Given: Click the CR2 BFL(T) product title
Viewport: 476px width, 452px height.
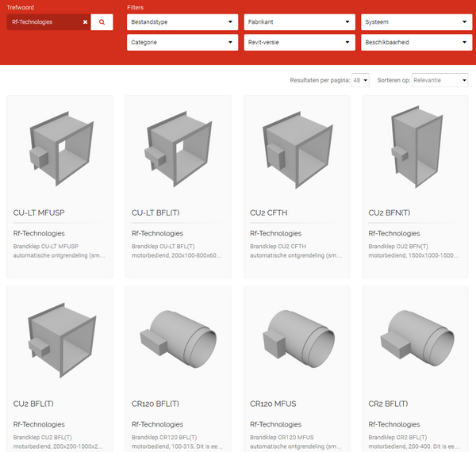Looking at the screenshot, I should point(388,404).
